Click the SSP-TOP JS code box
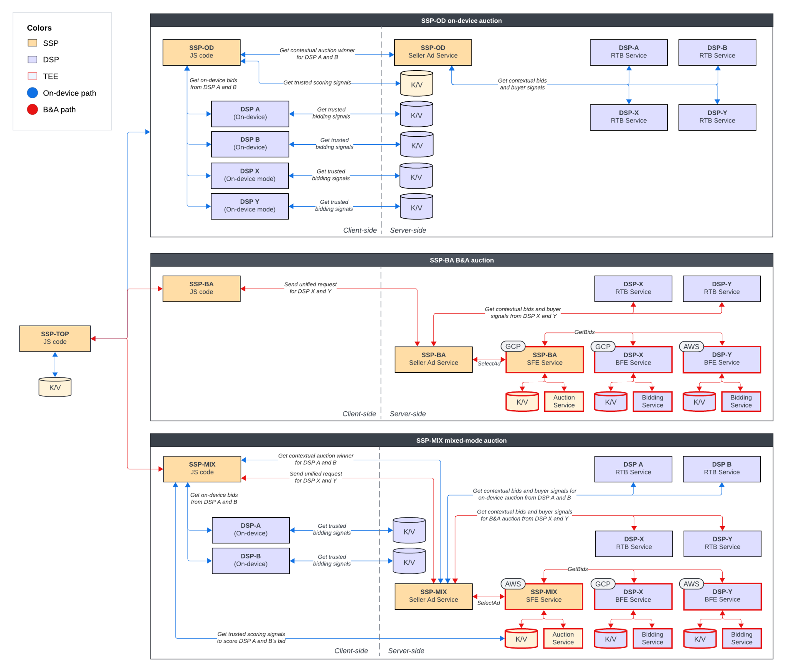The height and width of the screenshot is (672, 786). 55,338
